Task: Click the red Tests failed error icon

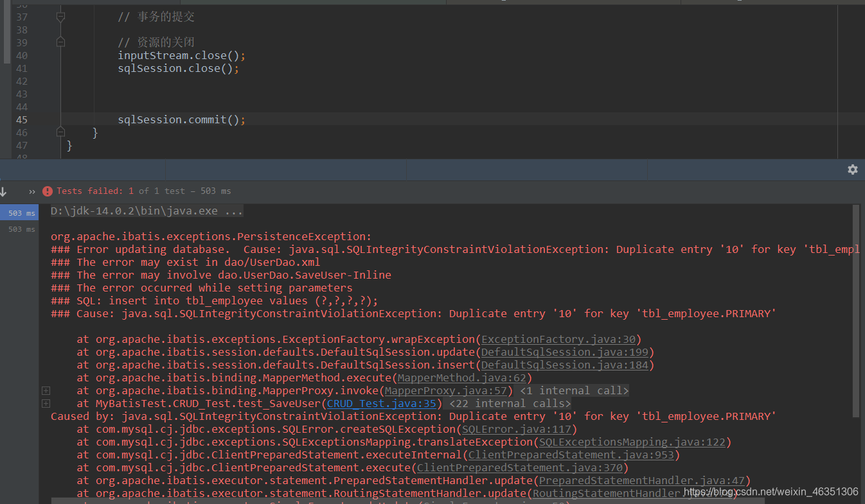Action: click(48, 191)
